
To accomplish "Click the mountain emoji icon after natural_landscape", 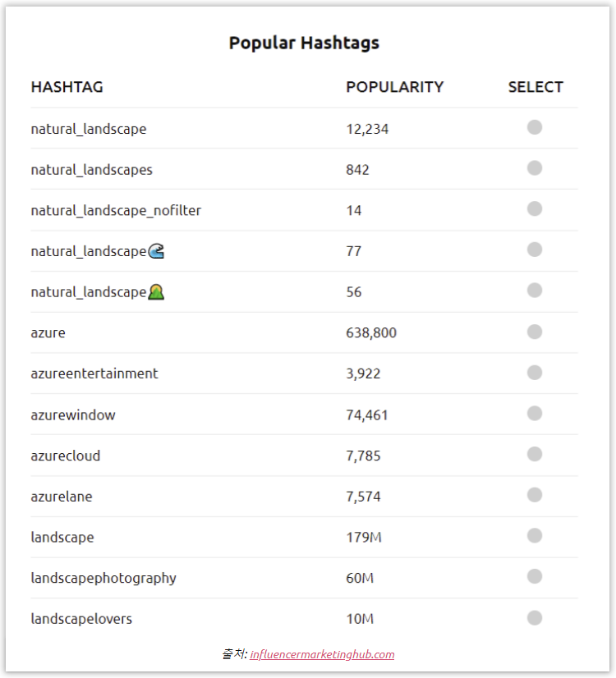I will pyautogui.click(x=156, y=292).
